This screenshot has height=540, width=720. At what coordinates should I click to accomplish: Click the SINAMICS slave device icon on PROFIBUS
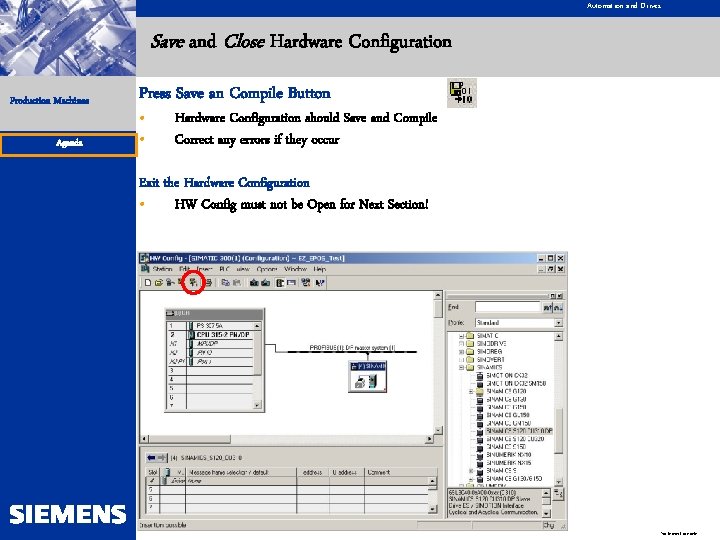point(367,377)
